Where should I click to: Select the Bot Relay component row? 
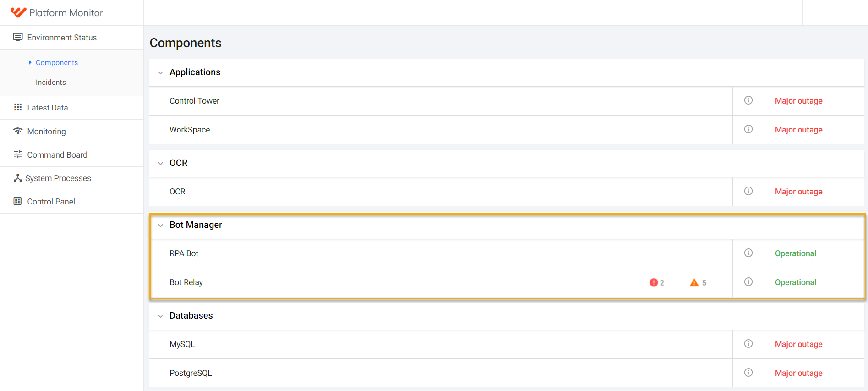coord(507,282)
